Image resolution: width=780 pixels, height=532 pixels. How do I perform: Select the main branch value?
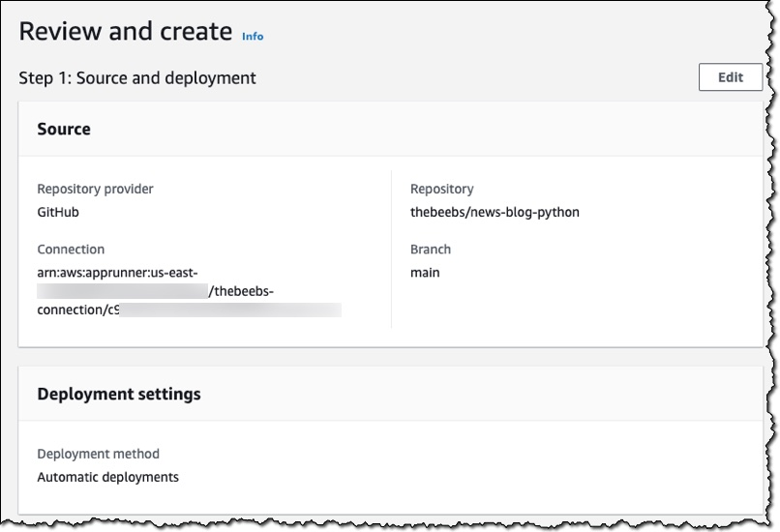(425, 272)
